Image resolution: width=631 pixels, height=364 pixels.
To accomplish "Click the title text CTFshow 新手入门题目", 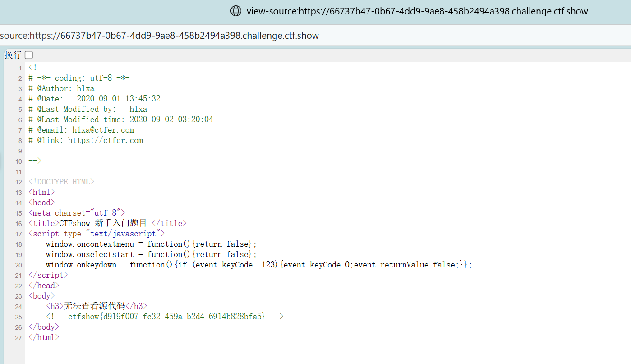I will point(103,223).
